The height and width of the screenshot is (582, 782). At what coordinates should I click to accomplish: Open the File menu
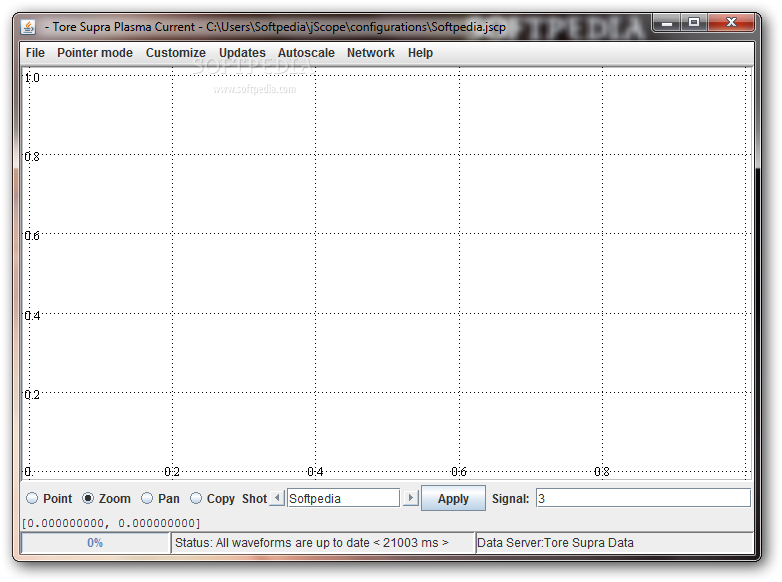coord(35,53)
